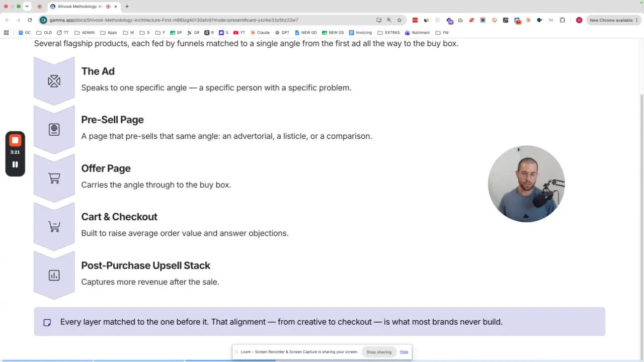Screen dimensions: 644x362
Task: Open the NEW GD bookmark
Action: coord(306,33)
